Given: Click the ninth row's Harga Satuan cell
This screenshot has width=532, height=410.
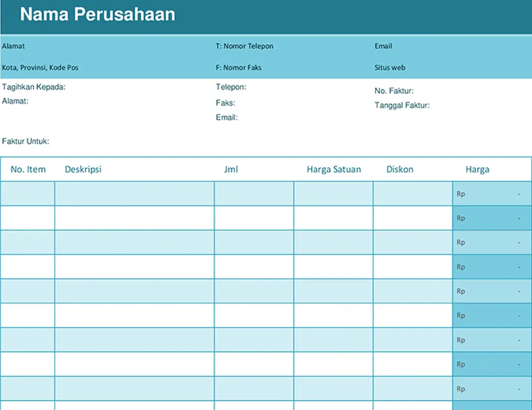Looking at the screenshot, I should coord(334,388).
